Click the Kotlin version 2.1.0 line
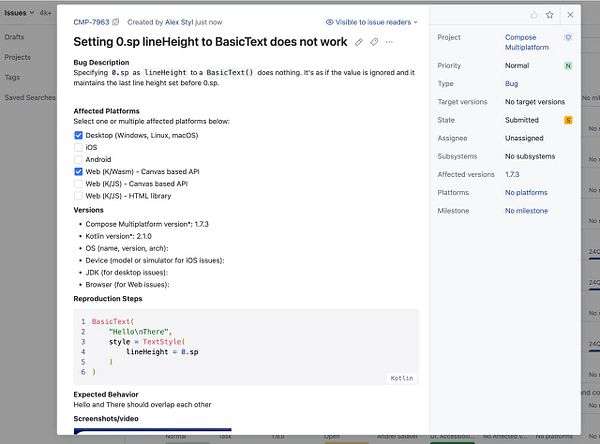 click(118, 236)
